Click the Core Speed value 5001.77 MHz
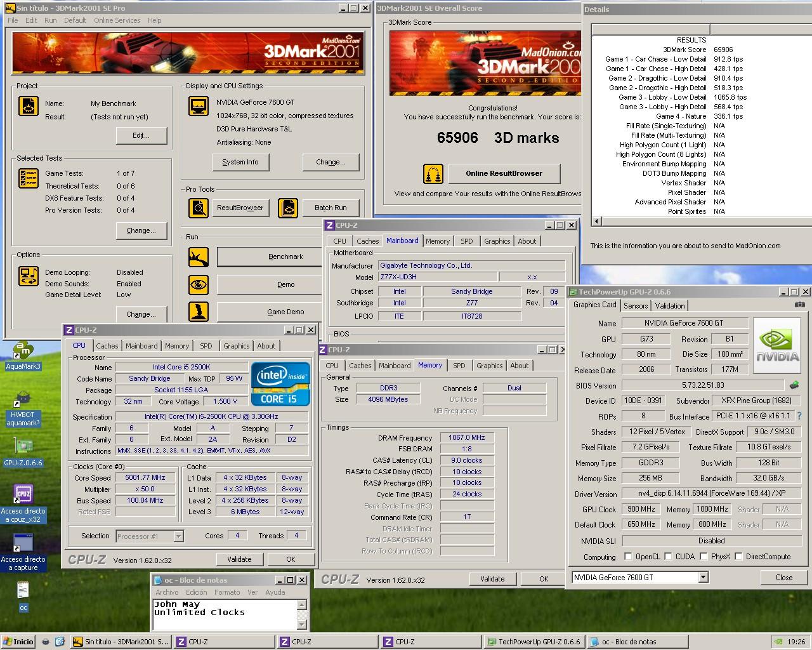The image size is (812, 650). tap(146, 477)
